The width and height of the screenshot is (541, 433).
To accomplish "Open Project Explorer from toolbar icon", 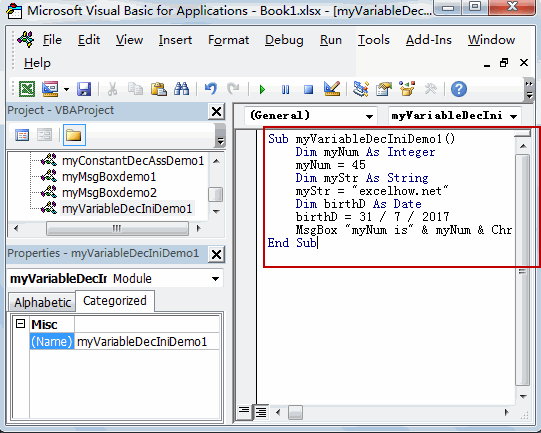I will point(361,89).
